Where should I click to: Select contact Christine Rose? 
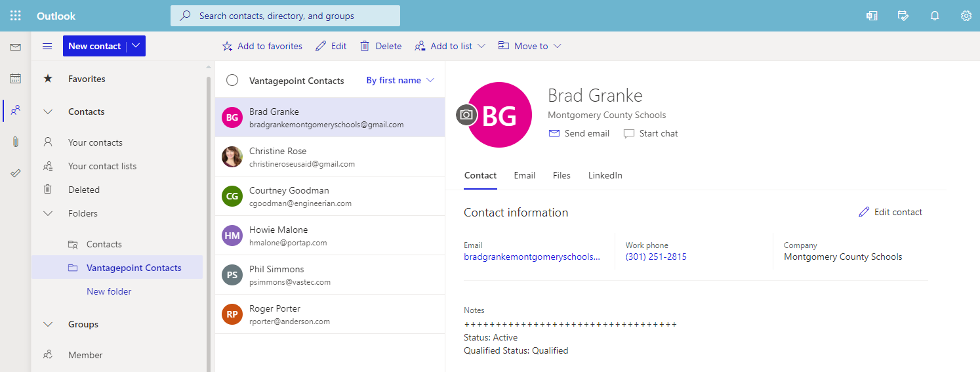pyautogui.click(x=330, y=157)
